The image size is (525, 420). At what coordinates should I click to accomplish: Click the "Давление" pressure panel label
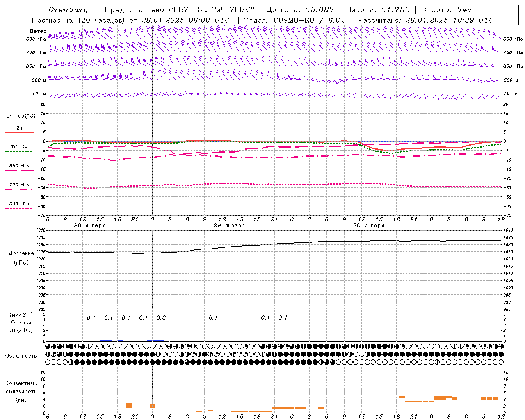pyautogui.click(x=21, y=253)
